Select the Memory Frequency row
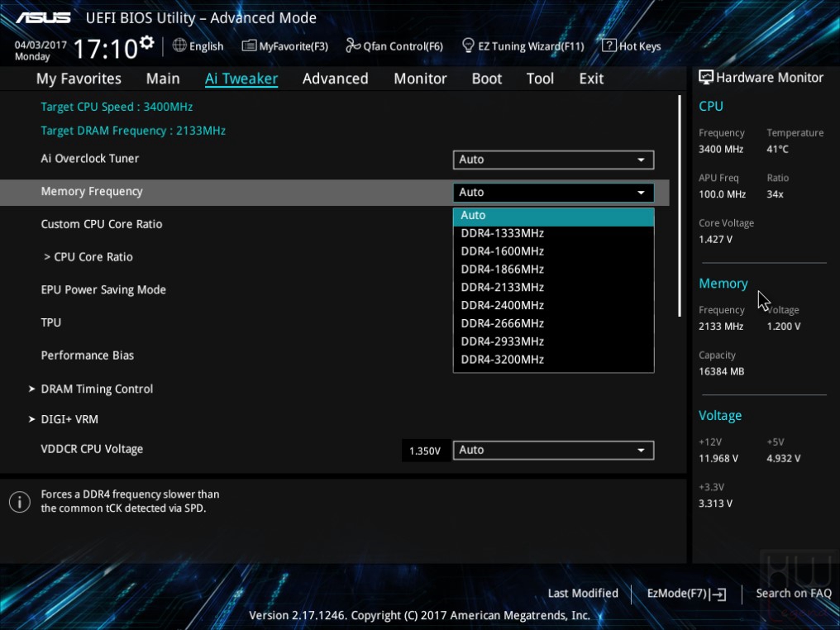Viewport: 840px width, 630px height. tap(334, 193)
